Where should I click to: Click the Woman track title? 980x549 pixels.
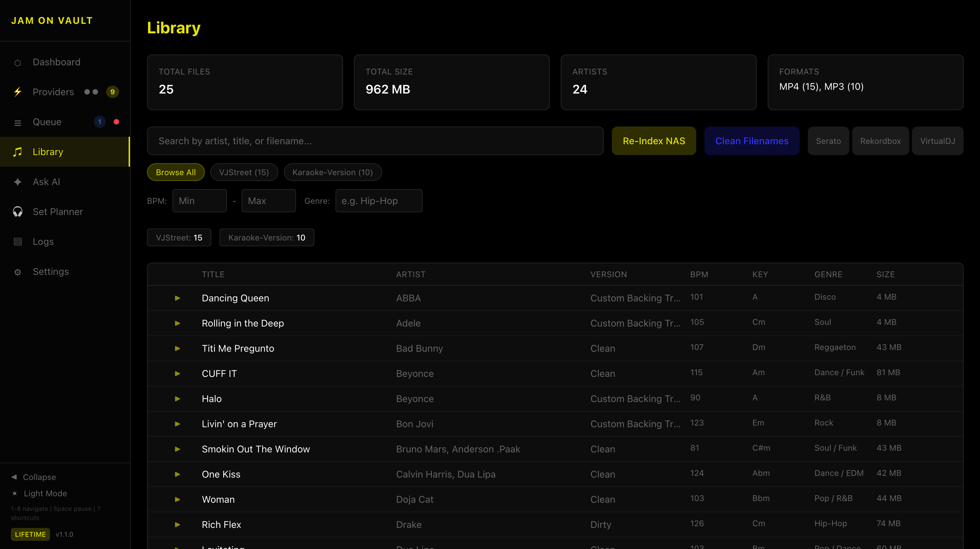218,500
